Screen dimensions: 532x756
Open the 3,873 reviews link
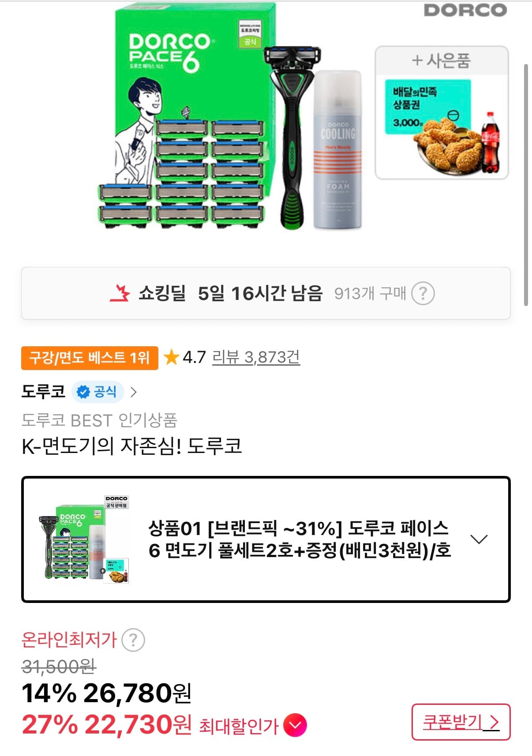(x=256, y=357)
